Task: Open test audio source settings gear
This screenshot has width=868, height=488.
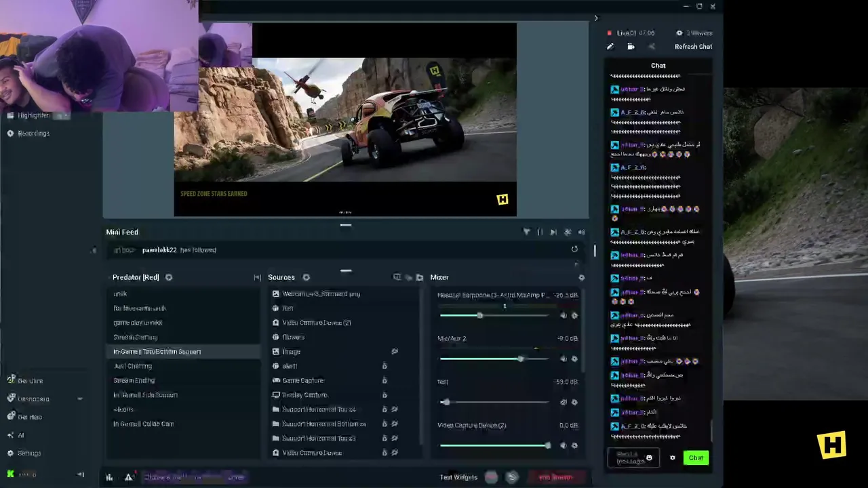Action: [574, 402]
